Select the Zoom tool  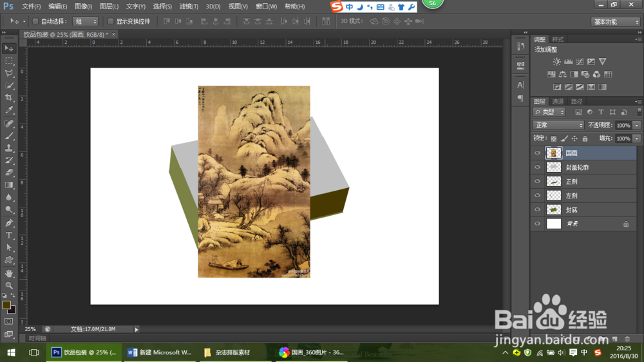(8, 285)
